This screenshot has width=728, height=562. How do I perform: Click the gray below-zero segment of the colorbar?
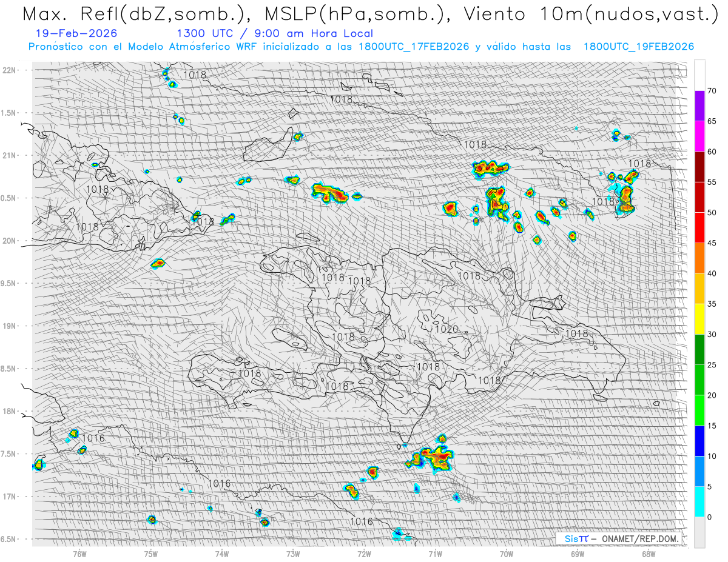coord(699,532)
